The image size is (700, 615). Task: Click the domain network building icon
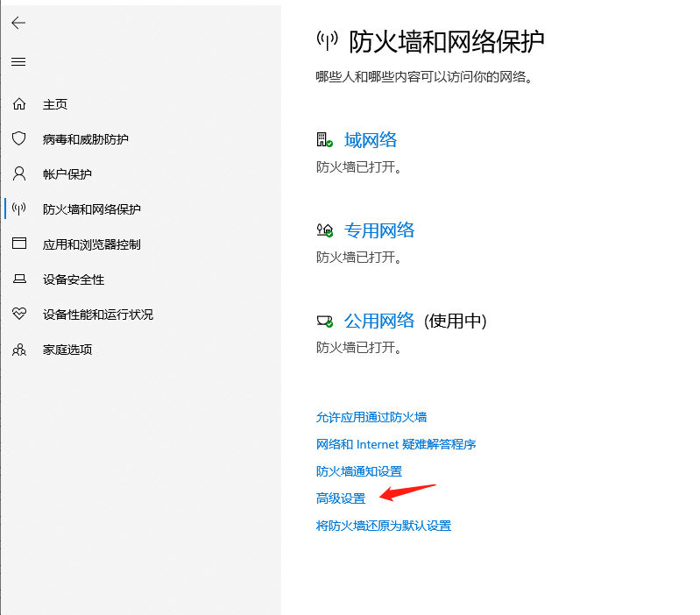pos(324,140)
